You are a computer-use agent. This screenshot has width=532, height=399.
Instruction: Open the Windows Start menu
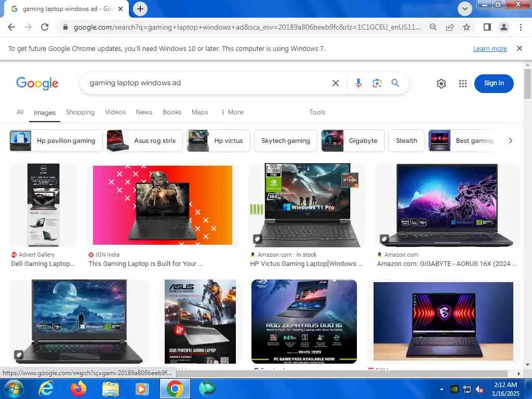[x=14, y=389]
